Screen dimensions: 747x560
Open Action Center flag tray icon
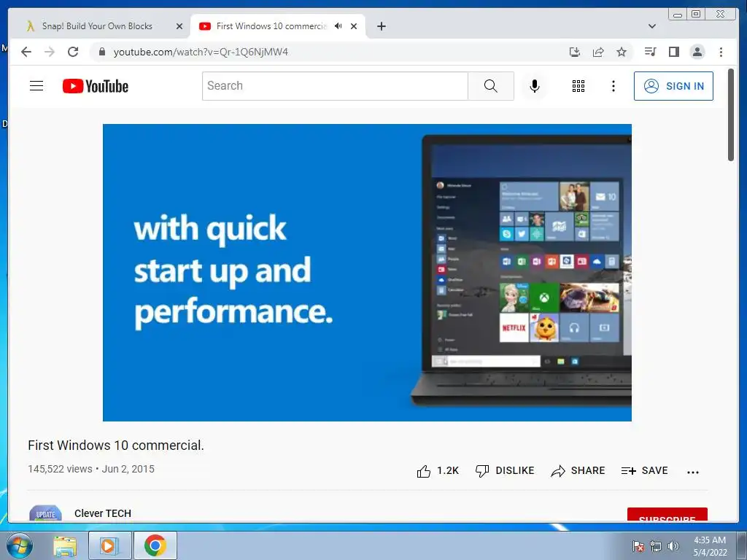coord(638,546)
